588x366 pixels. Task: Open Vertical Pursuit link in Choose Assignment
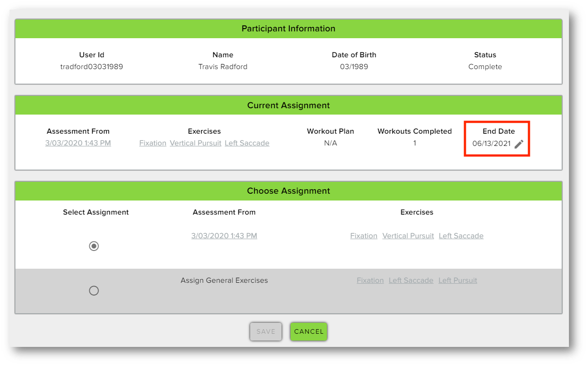pos(408,236)
